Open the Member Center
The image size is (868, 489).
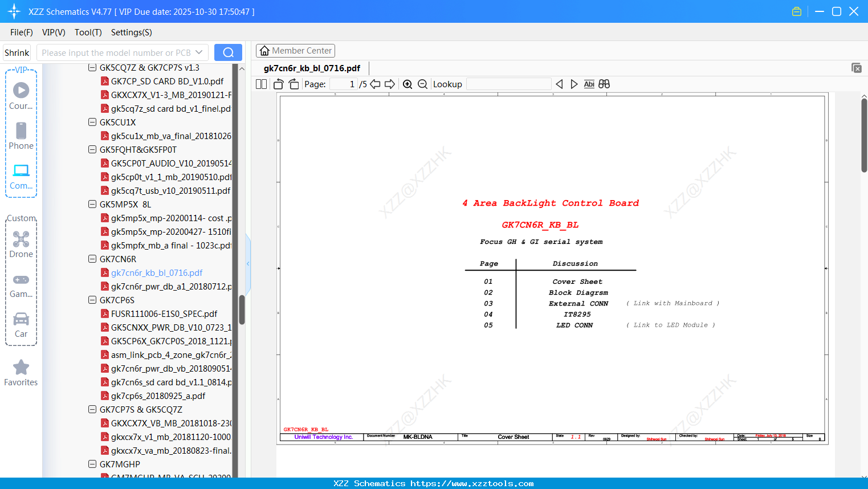point(295,51)
